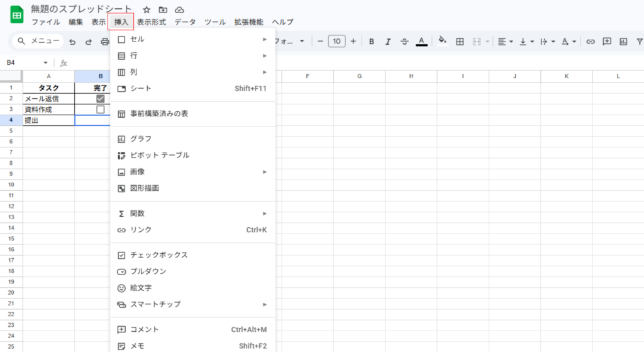Toggle italic formatting
Image resolution: width=644 pixels, height=352 pixels.
point(387,42)
